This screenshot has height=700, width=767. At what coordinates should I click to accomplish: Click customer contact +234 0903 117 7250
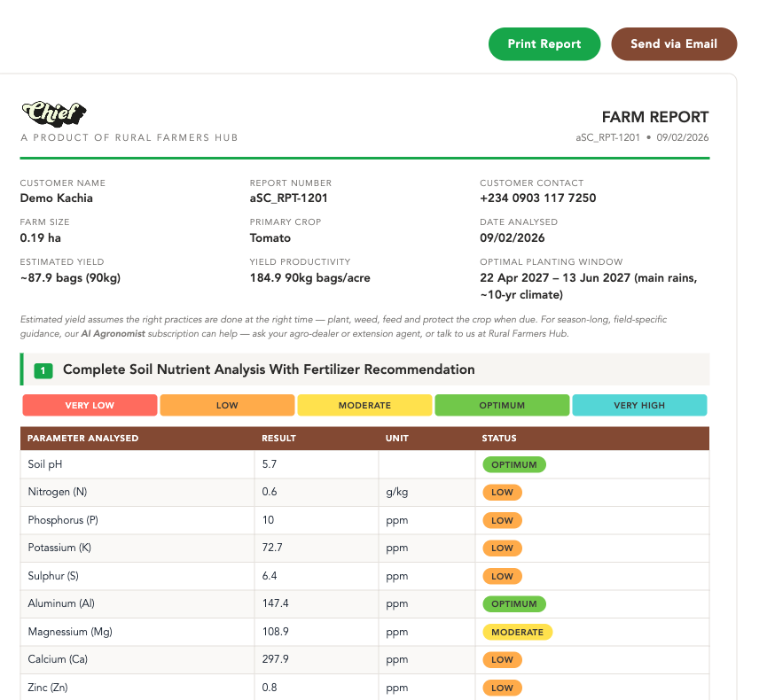537,198
